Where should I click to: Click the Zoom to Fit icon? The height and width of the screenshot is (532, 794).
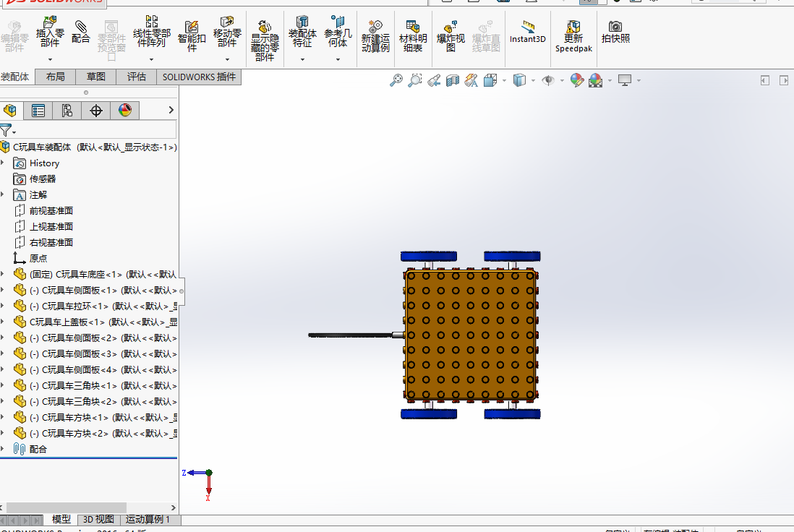click(x=396, y=80)
